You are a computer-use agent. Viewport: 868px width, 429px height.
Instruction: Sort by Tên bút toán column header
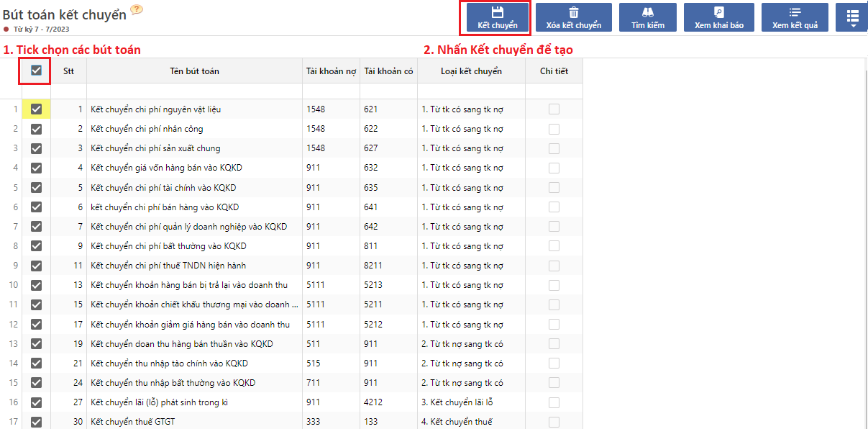click(x=194, y=71)
